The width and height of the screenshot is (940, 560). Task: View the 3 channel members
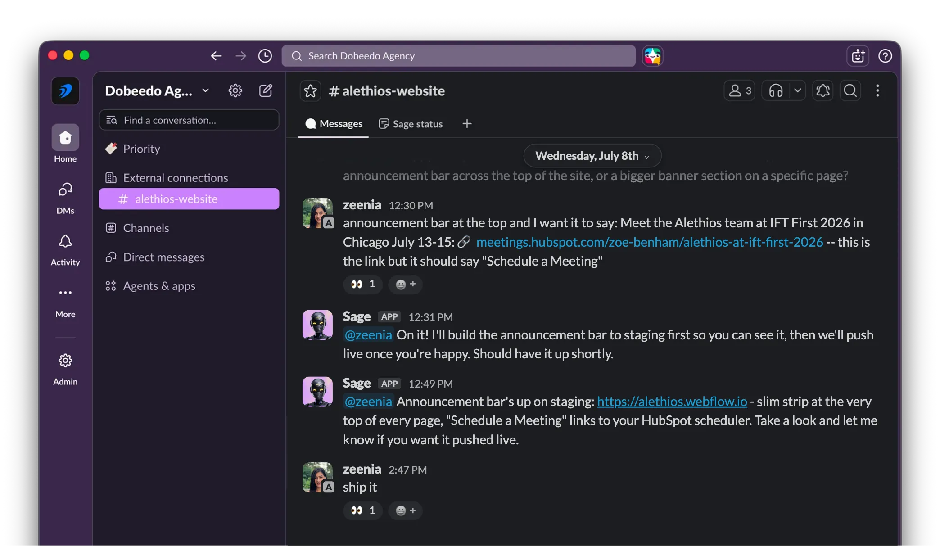pyautogui.click(x=739, y=91)
